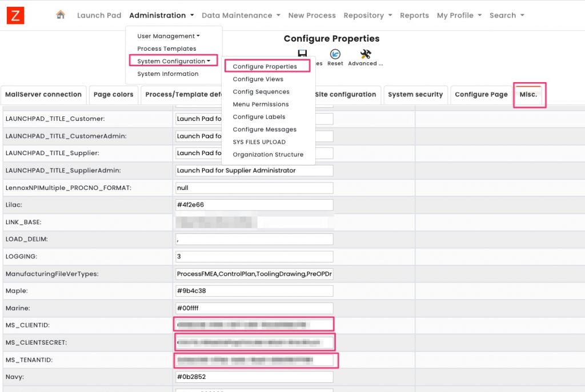Click the LOGGING value field
Image resolution: width=585 pixels, height=392 pixels.
254,256
